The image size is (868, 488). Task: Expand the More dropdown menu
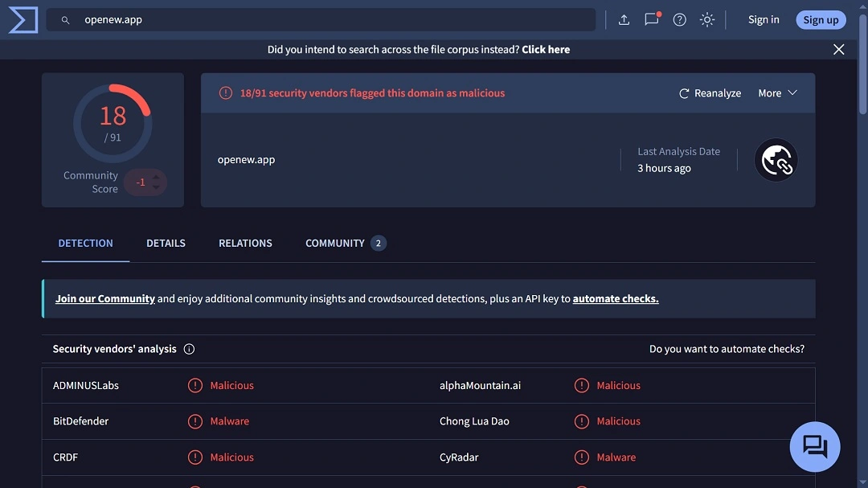[778, 93]
